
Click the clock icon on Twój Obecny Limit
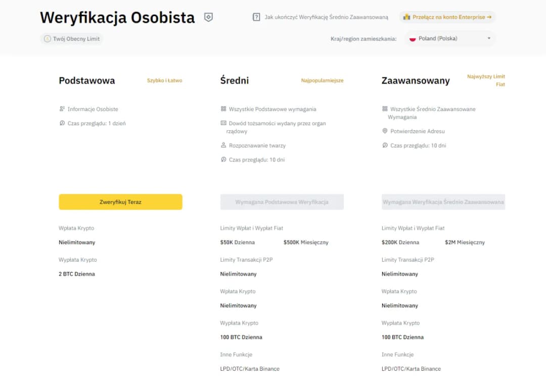47,39
